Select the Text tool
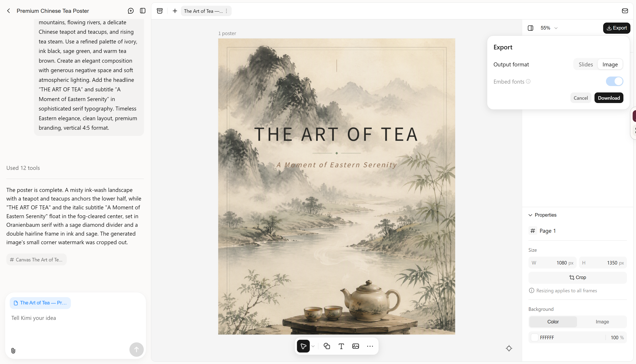 point(341,346)
